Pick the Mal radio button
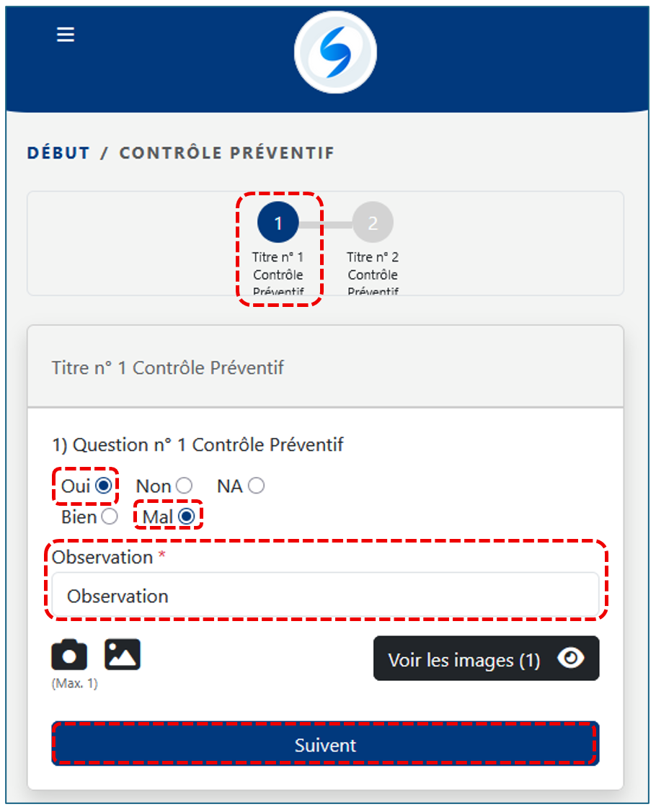Image resolution: width=656 pixels, height=812 pixels. (x=186, y=517)
